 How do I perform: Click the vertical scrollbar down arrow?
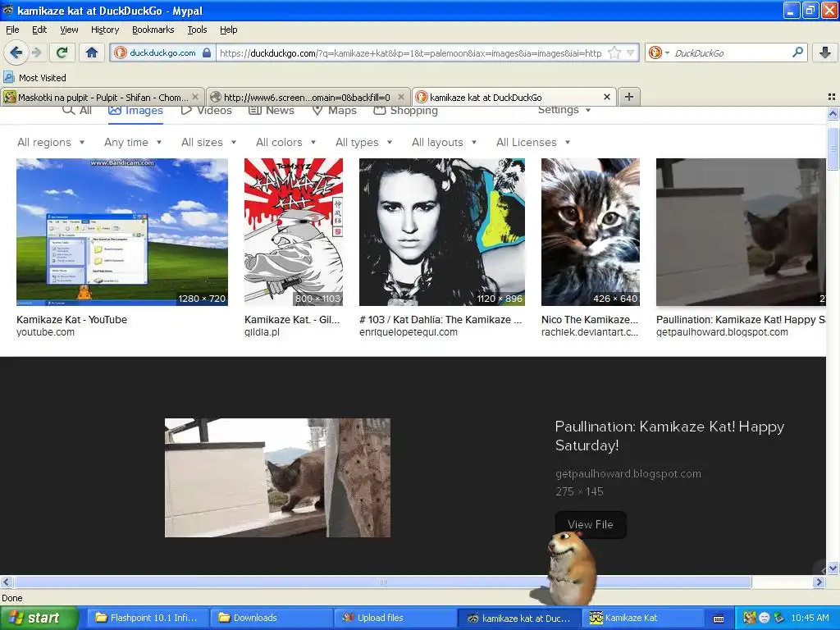pos(833,568)
